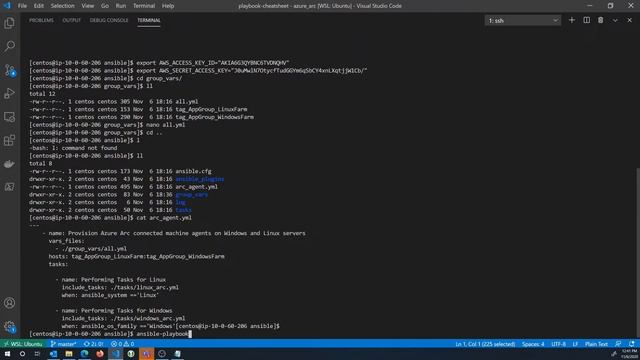Image resolution: width=640 pixels, height=360 pixels.
Task: Open the Run and Debug view
Action: pos(9,93)
